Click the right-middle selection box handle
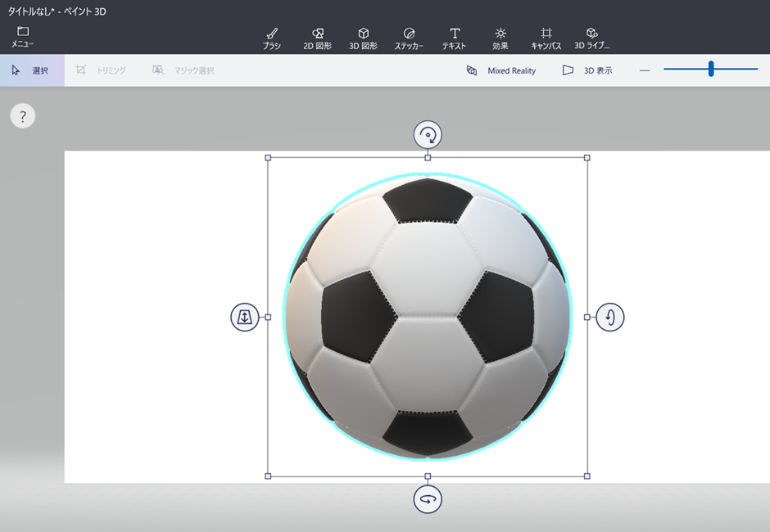Viewport: 770px width, 532px height. (587, 317)
